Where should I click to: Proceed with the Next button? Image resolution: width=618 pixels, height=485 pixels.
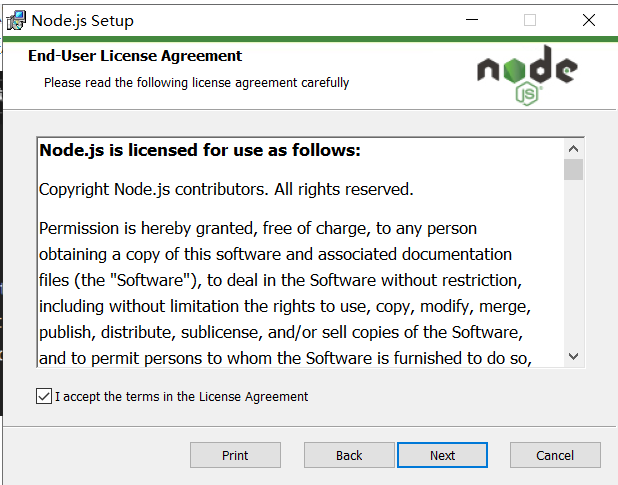pyautogui.click(x=442, y=455)
